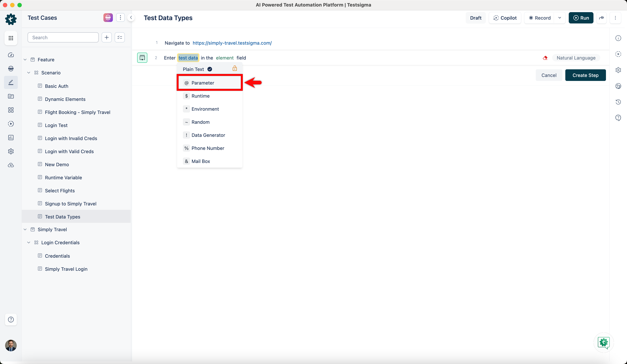This screenshot has height=364, width=627.
Task: Choose Mail Box test data type
Action: (210, 161)
